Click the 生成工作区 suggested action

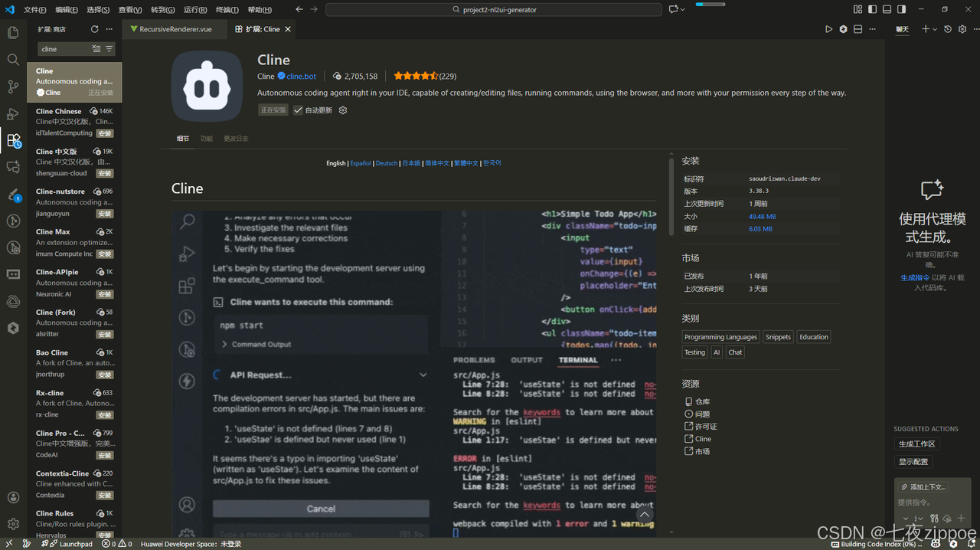pos(916,444)
